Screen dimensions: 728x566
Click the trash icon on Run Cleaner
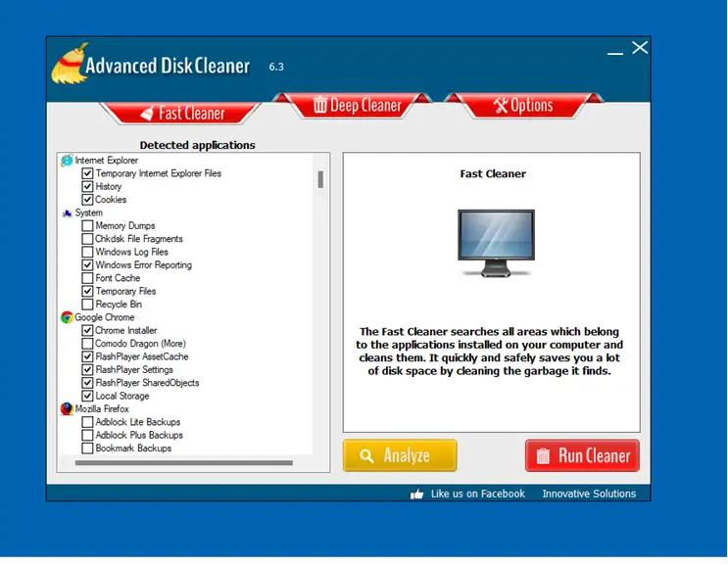point(543,455)
